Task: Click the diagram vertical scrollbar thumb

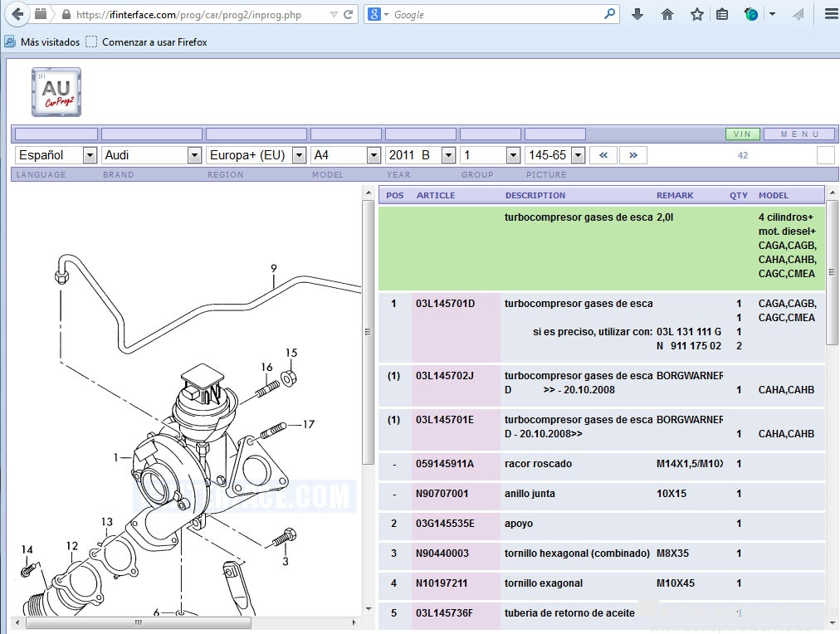Action: point(368,333)
